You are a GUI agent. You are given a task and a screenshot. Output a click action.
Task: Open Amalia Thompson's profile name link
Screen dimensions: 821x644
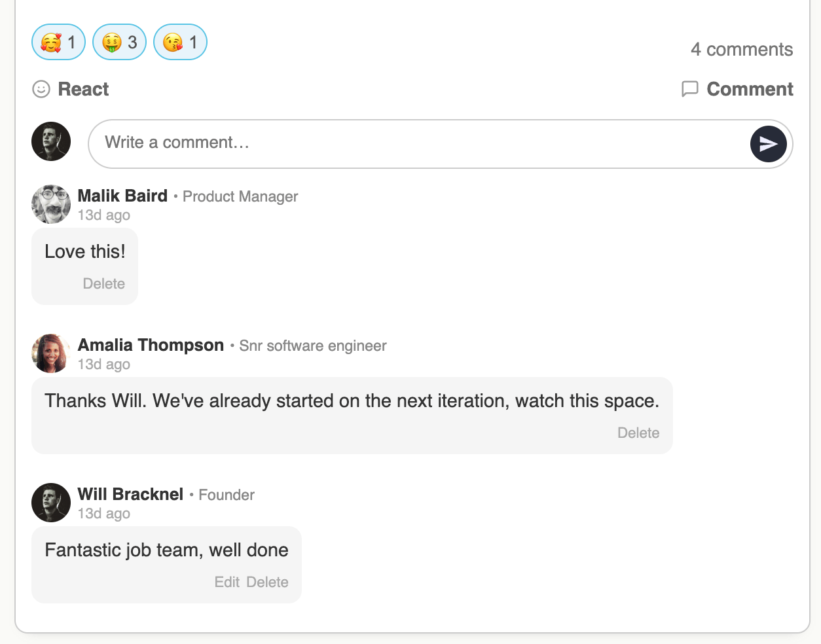151,345
